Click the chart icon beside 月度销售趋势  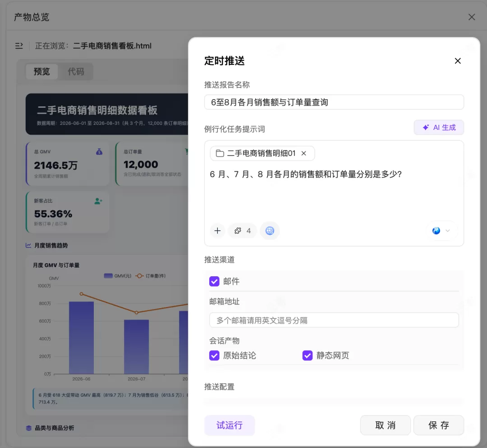(x=28, y=245)
